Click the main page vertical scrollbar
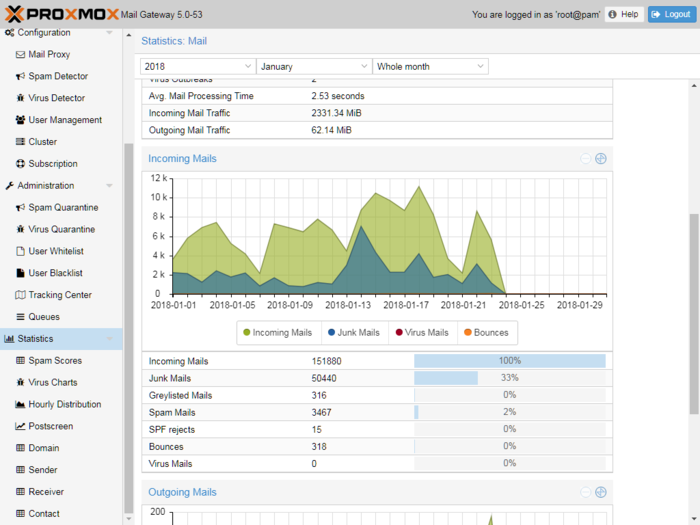This screenshot has height=525, width=700. coord(694,310)
